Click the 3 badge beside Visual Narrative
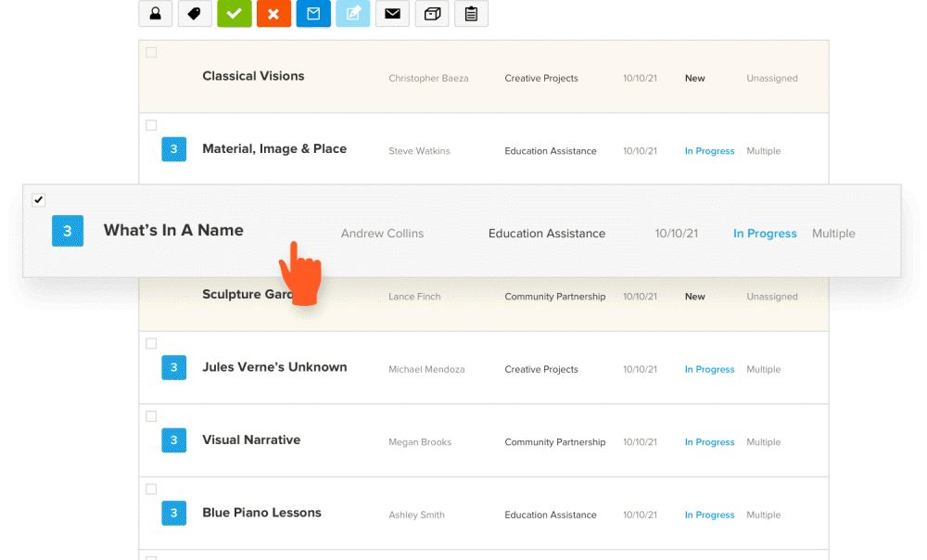 coord(173,440)
